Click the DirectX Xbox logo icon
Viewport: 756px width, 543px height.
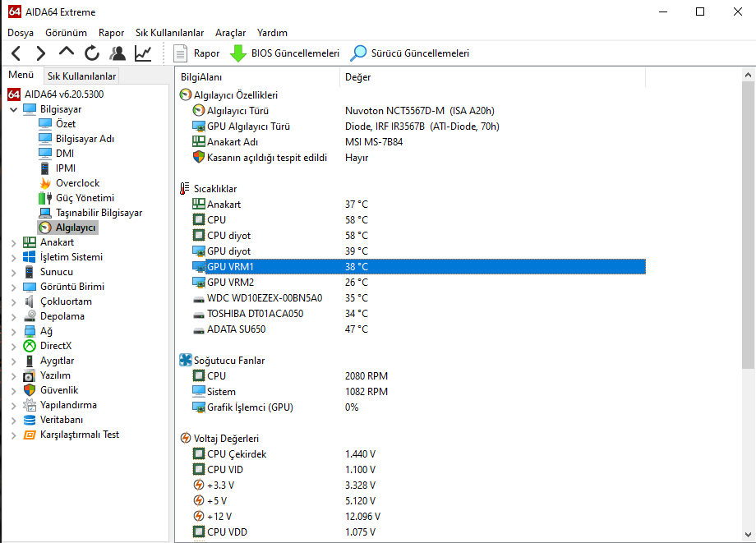click(30, 346)
